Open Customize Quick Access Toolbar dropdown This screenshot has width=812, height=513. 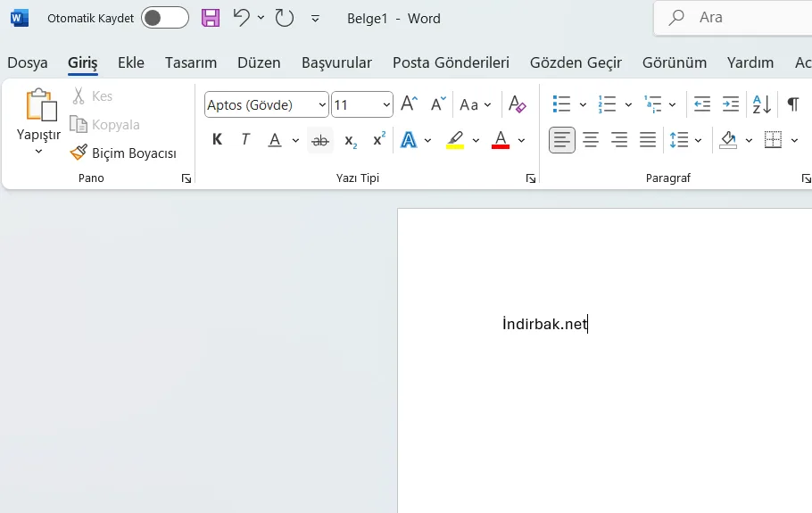coord(315,19)
